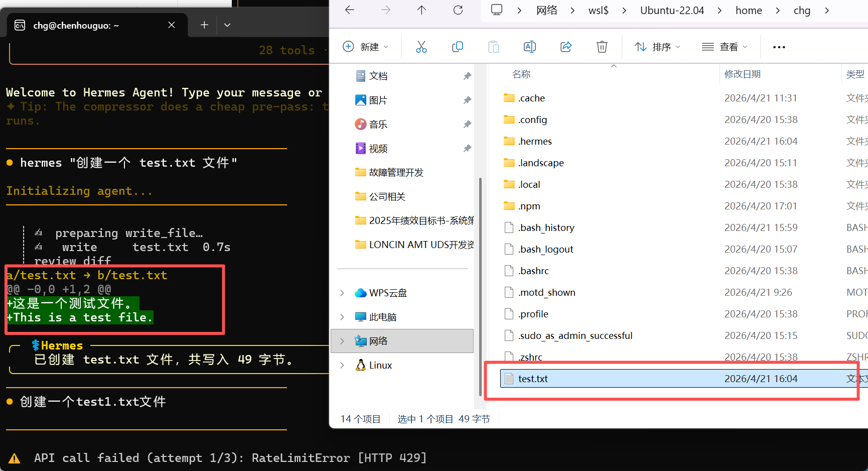Screen dimensions: 868x471
Task: Refresh the File Explorer view
Action: pos(458,10)
